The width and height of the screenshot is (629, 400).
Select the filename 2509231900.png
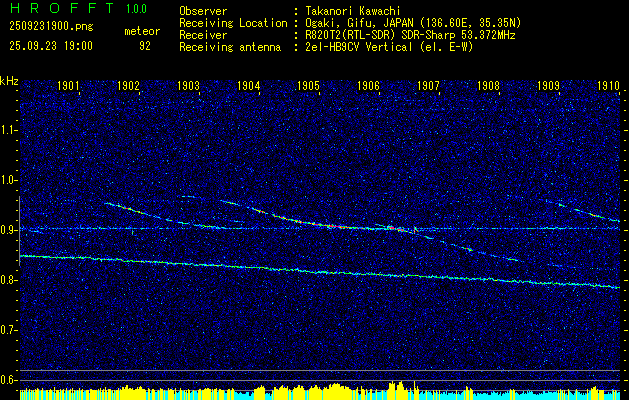(51, 27)
